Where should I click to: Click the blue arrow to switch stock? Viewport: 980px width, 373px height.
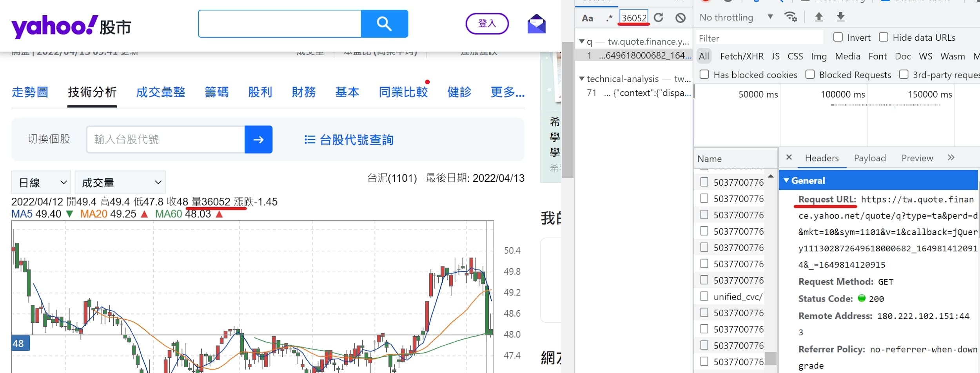pyautogui.click(x=258, y=139)
